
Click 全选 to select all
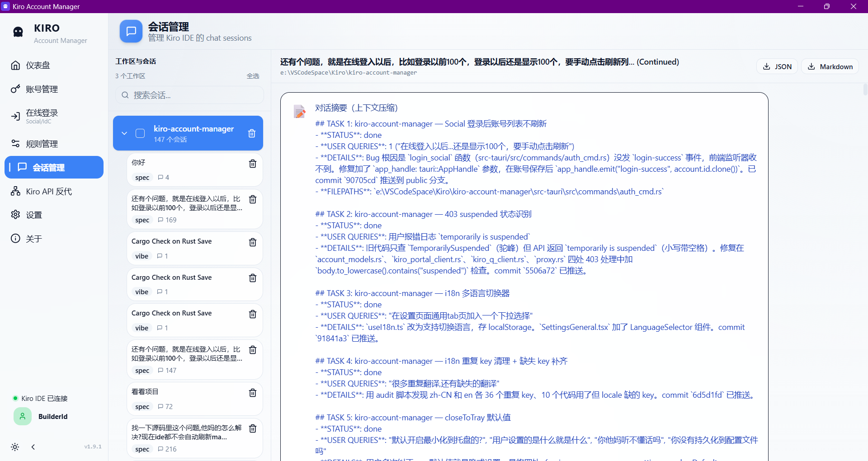click(253, 76)
